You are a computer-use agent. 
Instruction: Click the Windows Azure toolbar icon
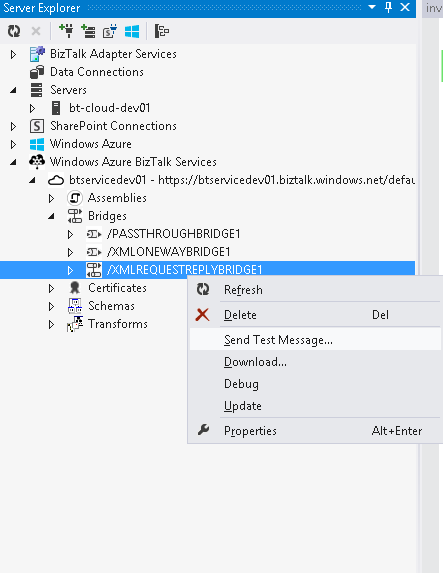click(x=132, y=31)
